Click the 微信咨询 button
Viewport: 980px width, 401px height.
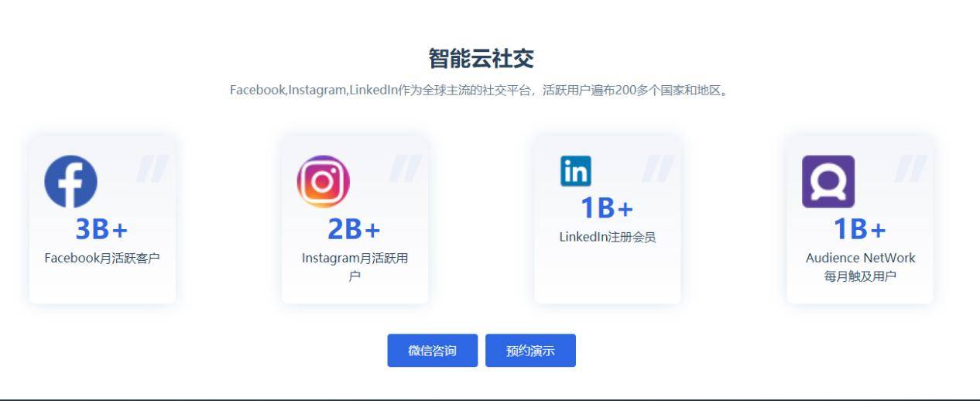(x=433, y=351)
